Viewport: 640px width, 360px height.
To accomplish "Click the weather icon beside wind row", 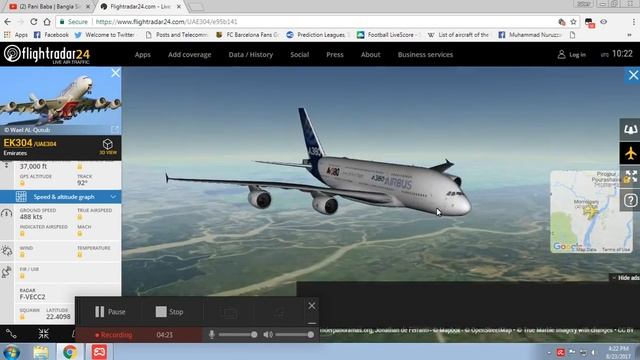I will pos(7,251).
